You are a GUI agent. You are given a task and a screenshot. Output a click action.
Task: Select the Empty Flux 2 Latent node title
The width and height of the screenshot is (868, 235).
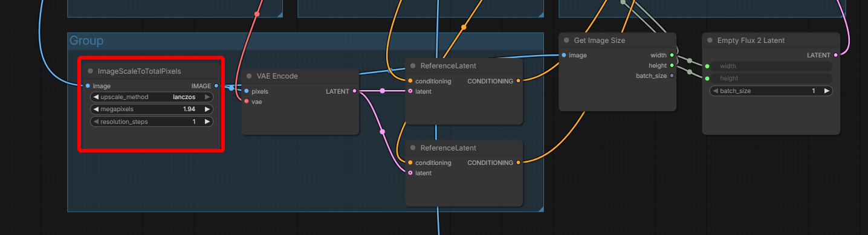tap(751, 40)
